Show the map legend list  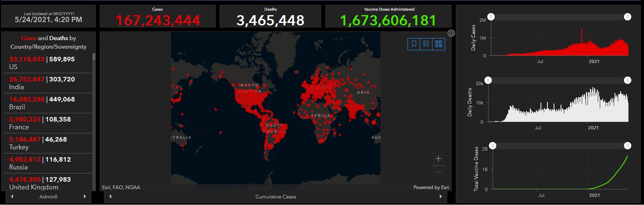426,44
